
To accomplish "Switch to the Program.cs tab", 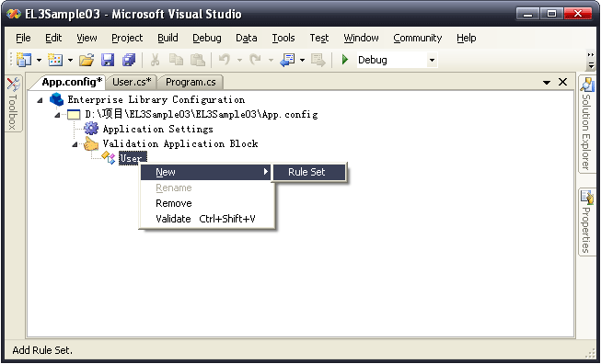I will click(x=191, y=82).
